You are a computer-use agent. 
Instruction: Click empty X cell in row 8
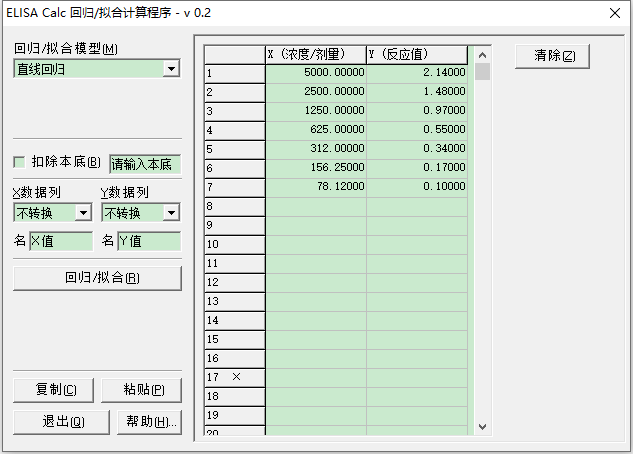coord(316,206)
